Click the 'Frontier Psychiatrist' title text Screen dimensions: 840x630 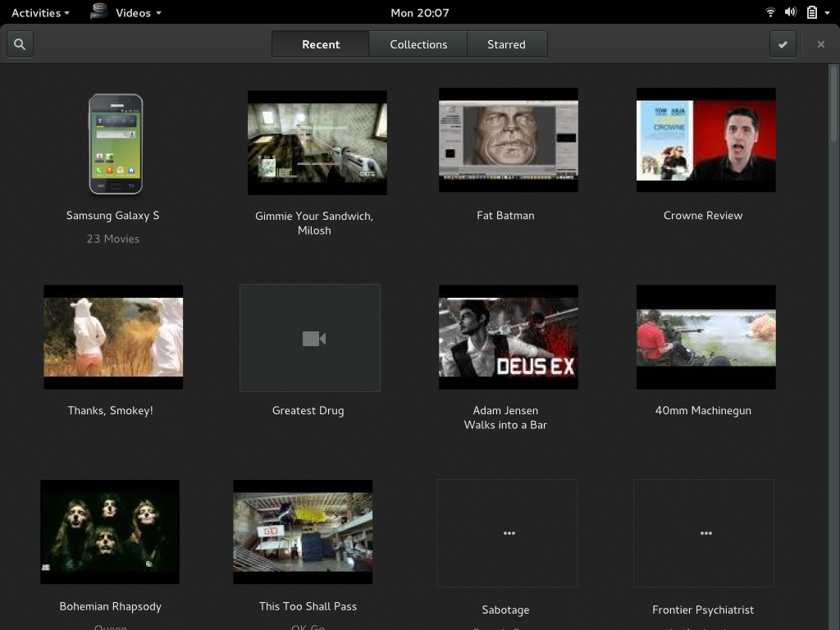click(703, 609)
